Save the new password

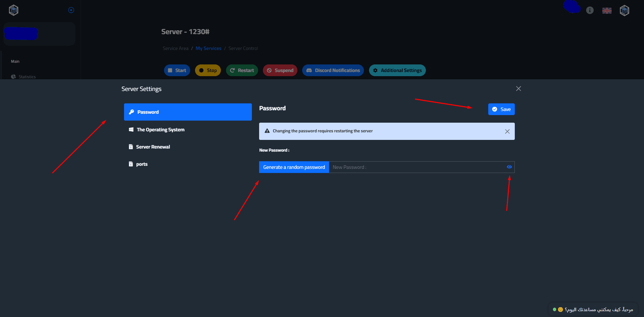501,109
